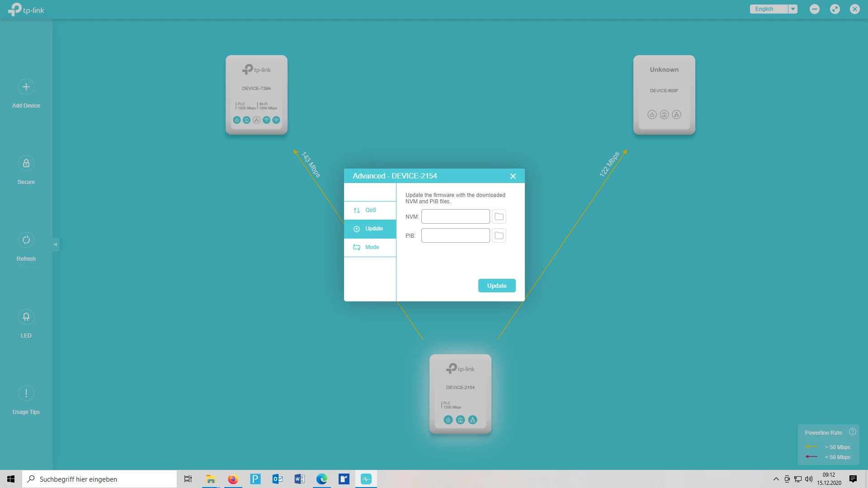This screenshot has height=488, width=868.
Task: Close the Advanced DEVICE-2154 dialog
Action: pos(513,176)
